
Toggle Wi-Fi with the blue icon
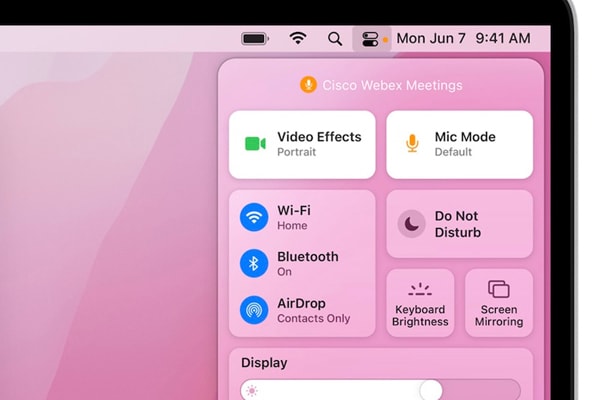point(254,217)
